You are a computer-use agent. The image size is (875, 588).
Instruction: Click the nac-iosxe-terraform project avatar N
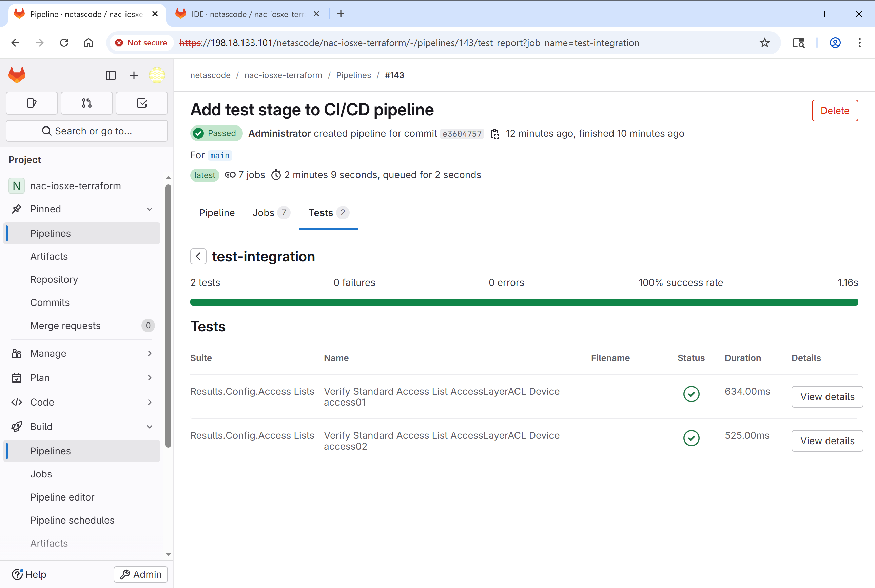[17, 186]
